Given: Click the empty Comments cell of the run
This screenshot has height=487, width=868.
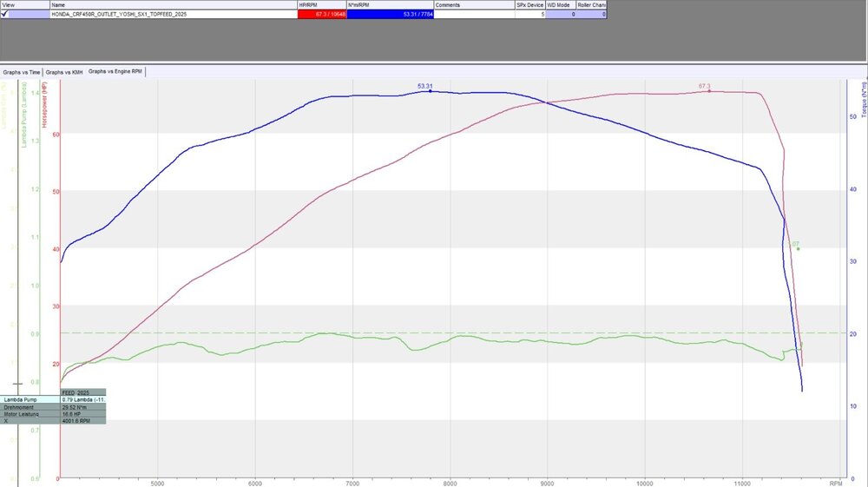Looking at the screenshot, I should point(475,15).
